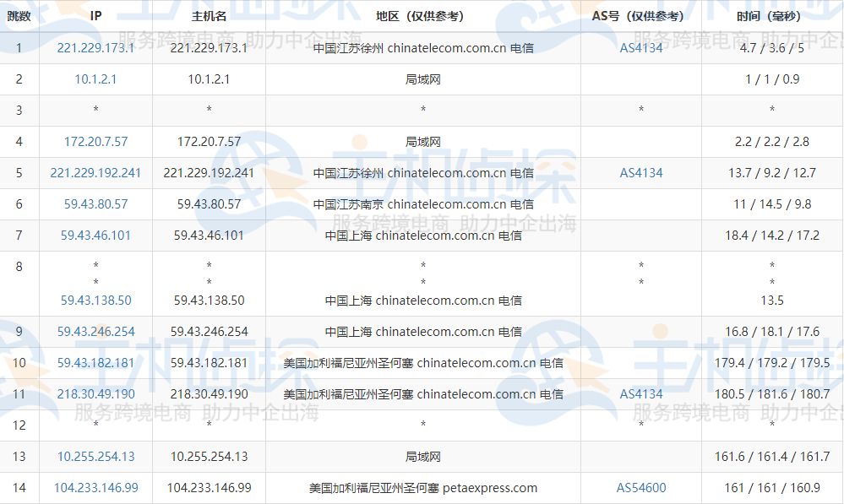The height and width of the screenshot is (504, 844).
Task: Click the AS号（仅供参考） column header
Action: (x=640, y=14)
